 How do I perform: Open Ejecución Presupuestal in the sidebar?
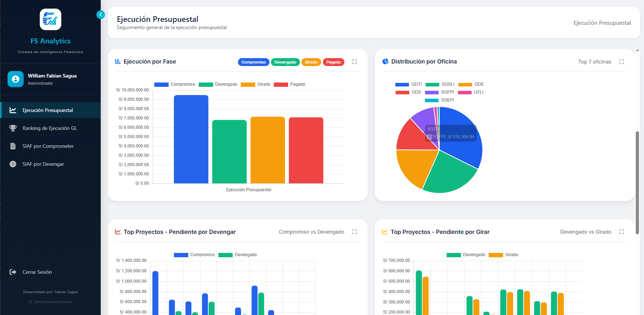click(51, 110)
